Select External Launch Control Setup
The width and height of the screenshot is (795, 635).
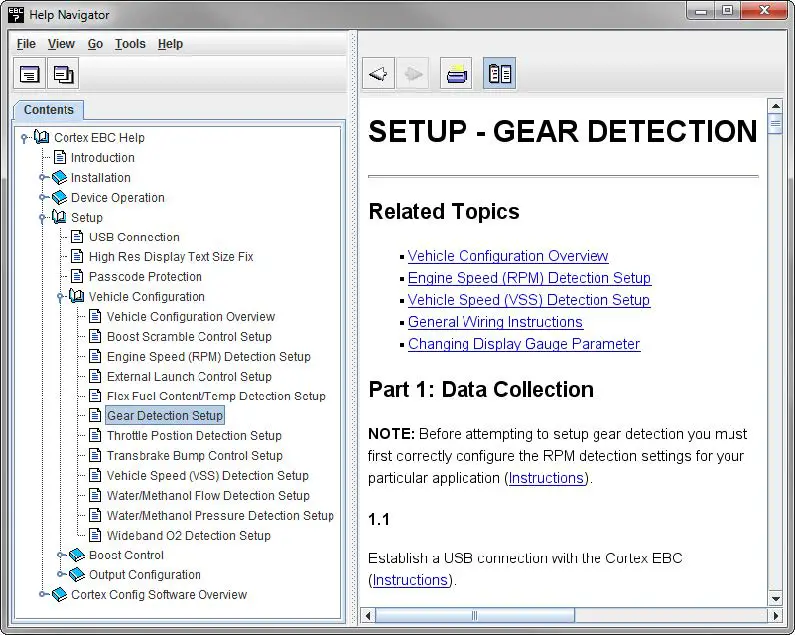pyautogui.click(x=189, y=376)
